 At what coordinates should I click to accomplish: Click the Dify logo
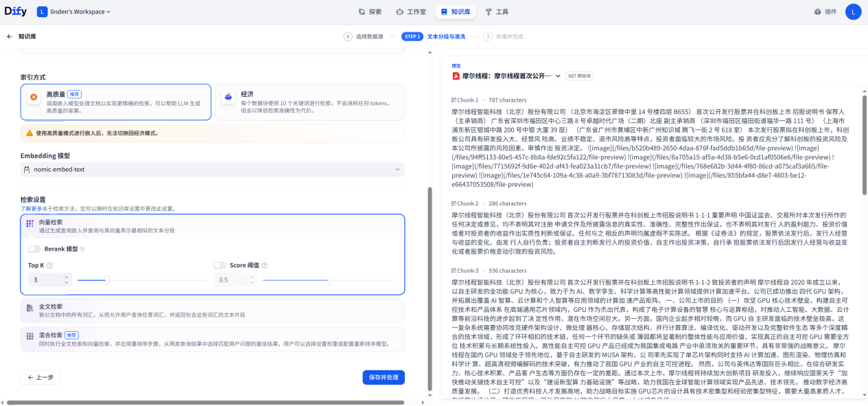(x=16, y=12)
